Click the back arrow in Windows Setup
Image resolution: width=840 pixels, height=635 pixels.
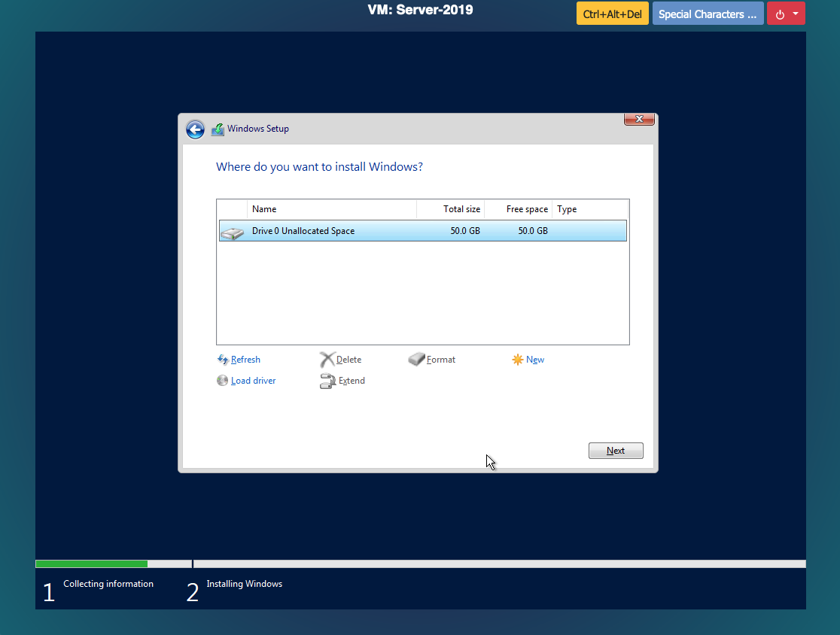click(x=195, y=129)
